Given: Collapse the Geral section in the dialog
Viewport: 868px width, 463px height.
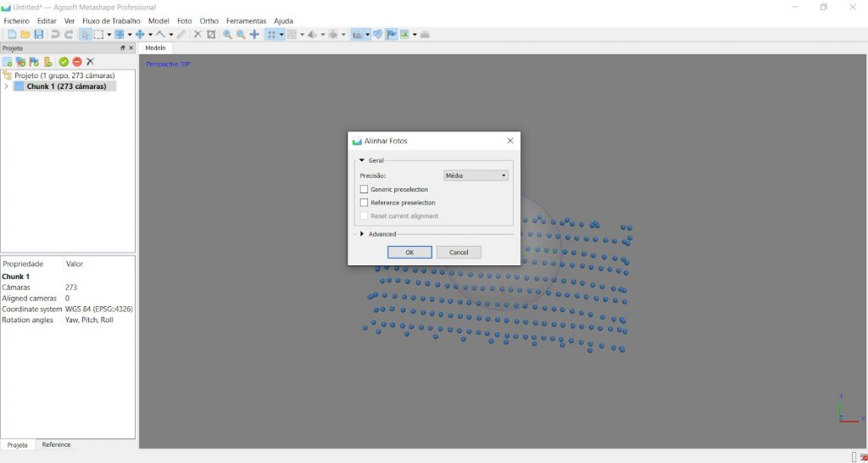Looking at the screenshot, I should (x=362, y=159).
